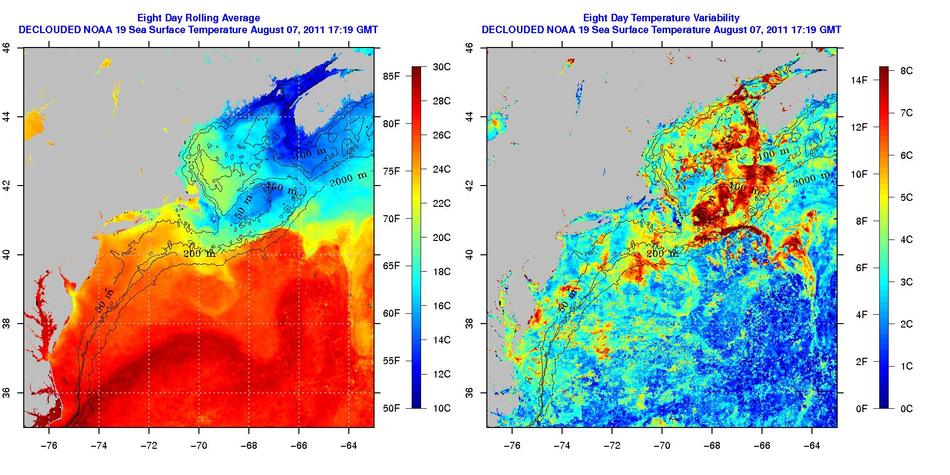Click the 7C label on right colorbar
The height and width of the screenshot is (475, 950).
907,113
